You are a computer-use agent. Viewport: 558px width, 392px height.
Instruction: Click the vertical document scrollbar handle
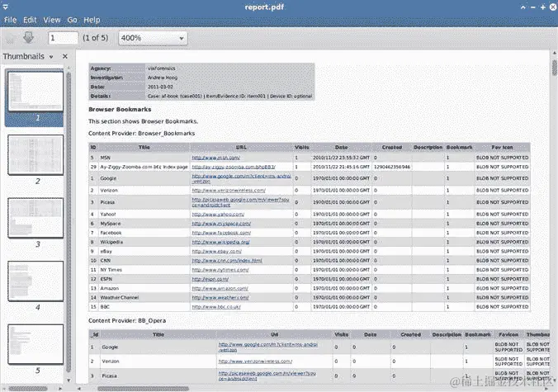(x=555, y=68)
